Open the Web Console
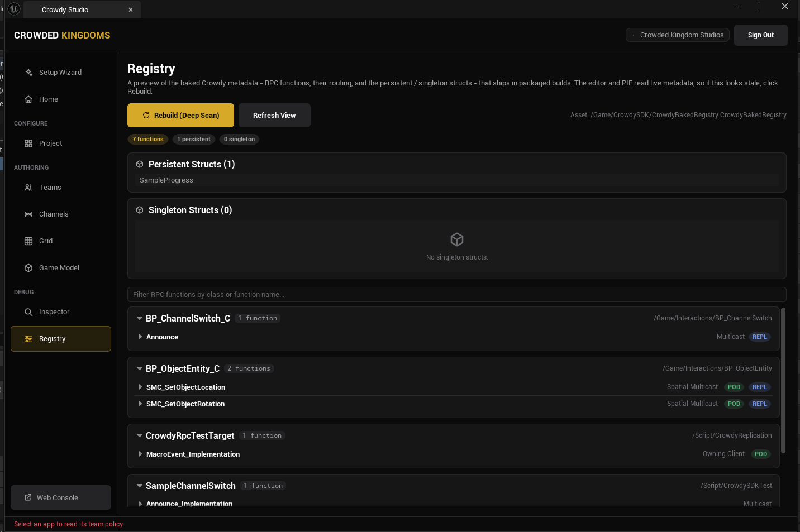 pyautogui.click(x=61, y=497)
